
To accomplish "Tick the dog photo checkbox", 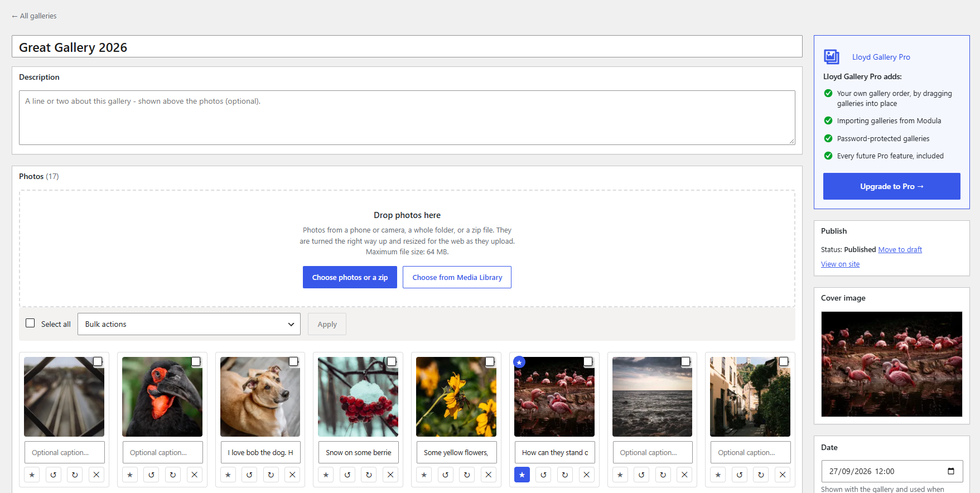I will pos(293,361).
